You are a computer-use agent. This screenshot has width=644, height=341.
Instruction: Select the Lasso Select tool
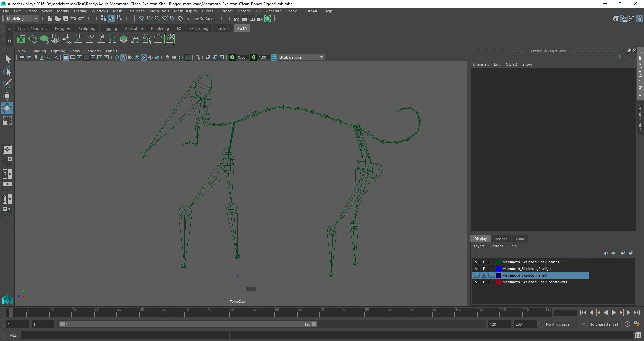(x=7, y=71)
